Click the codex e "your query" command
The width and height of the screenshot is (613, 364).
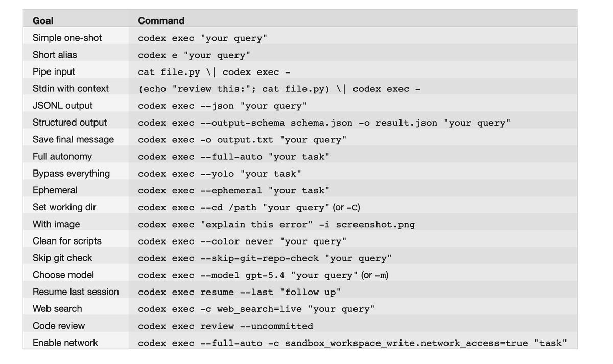194,55
